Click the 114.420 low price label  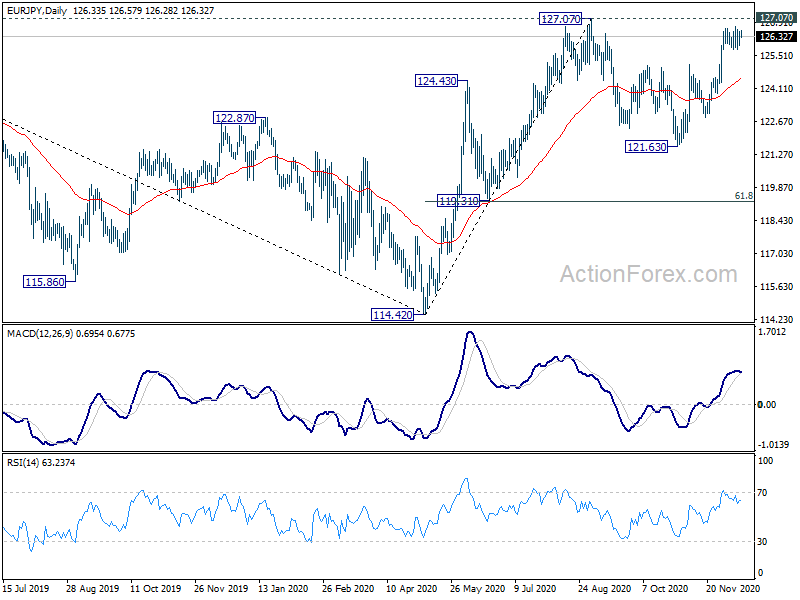pos(392,315)
